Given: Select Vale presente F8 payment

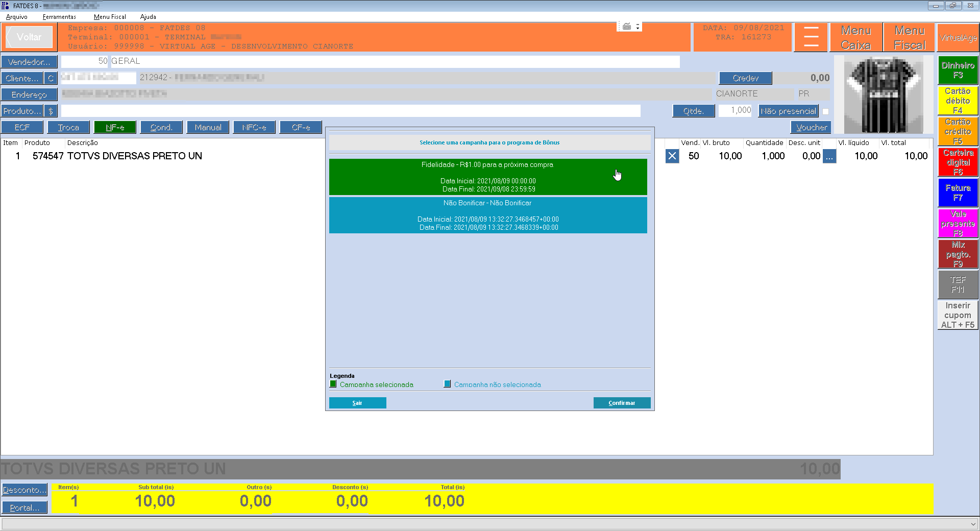Looking at the screenshot, I should click(x=958, y=223).
